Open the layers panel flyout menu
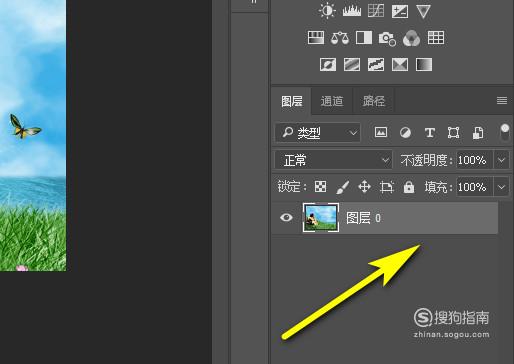 point(502,100)
